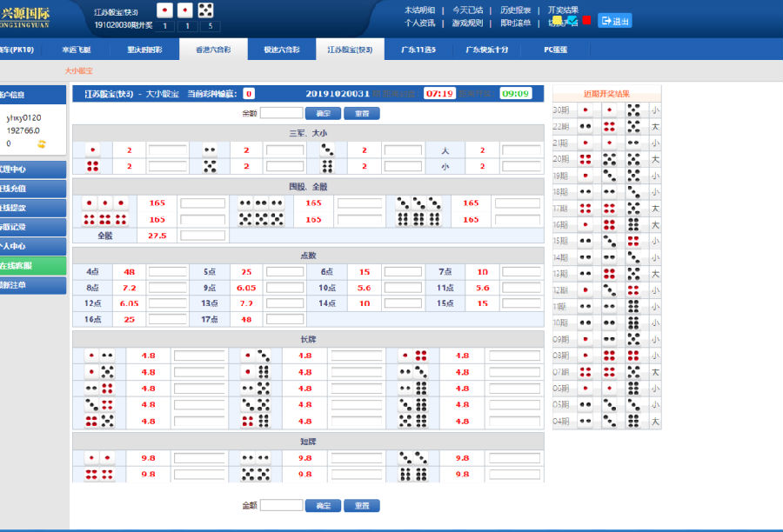This screenshot has height=532, width=783.
Task: Select the double-ones dice pair in 短牌
Action: point(100,458)
